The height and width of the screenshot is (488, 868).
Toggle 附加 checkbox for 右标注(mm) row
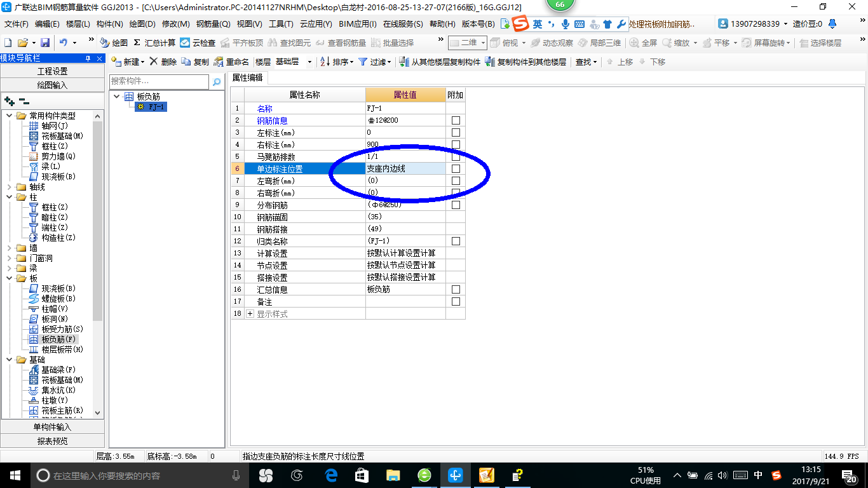(x=456, y=145)
